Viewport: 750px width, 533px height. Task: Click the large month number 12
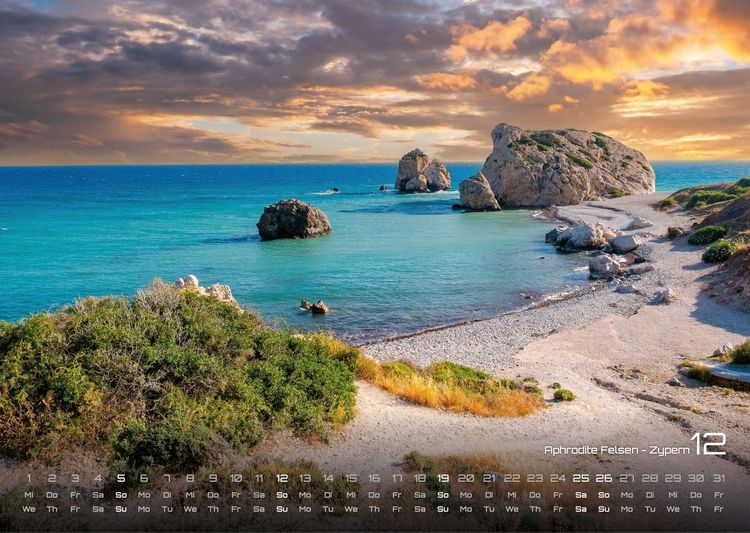click(708, 444)
